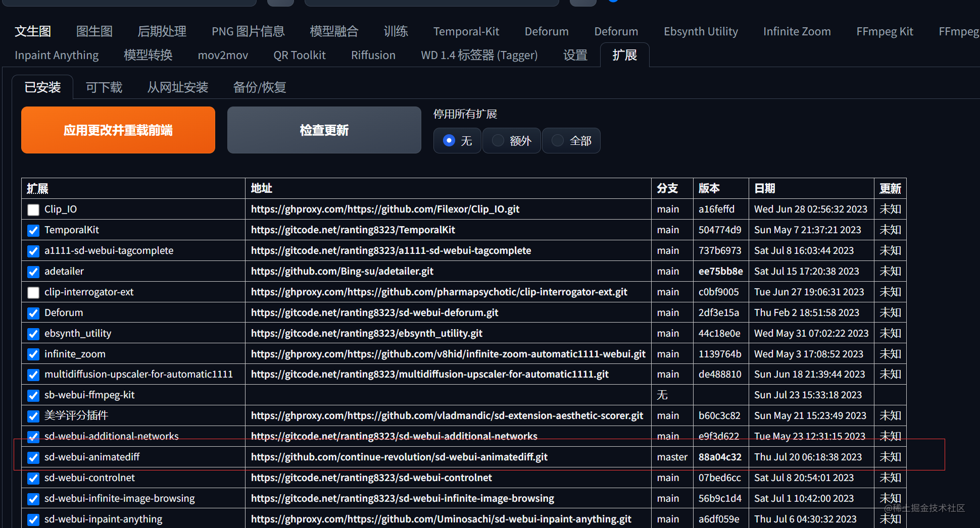Open the 图生图 tab
This screenshot has width=980, height=528.
pos(94,31)
